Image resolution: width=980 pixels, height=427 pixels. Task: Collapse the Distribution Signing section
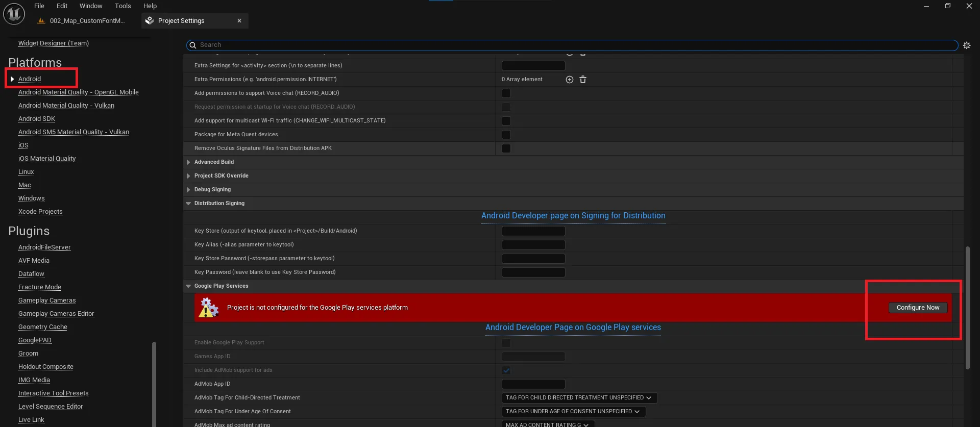pyautogui.click(x=188, y=204)
